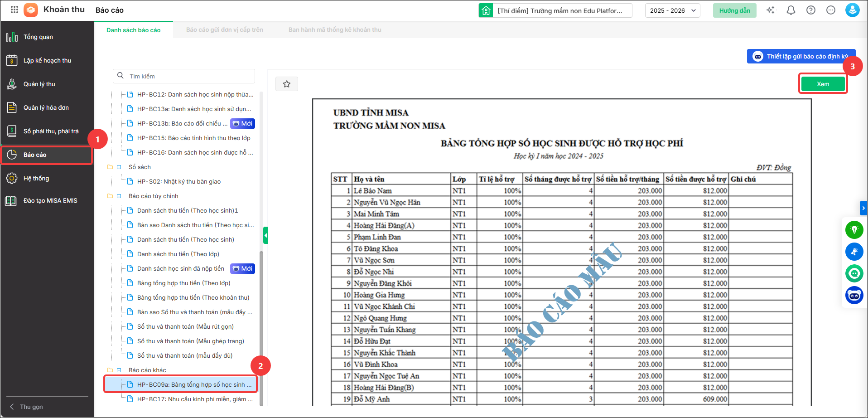The width and height of the screenshot is (868, 418).
Task: Click the blue rocket floating icon
Action: [x=854, y=252]
